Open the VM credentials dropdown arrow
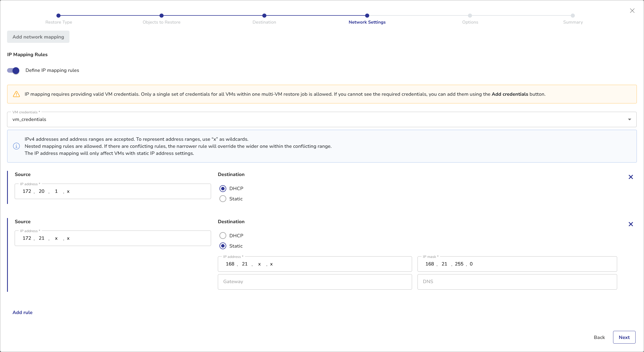 629,120
